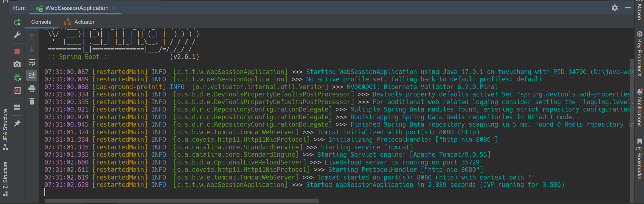Open the wrench settings icon

click(17, 35)
